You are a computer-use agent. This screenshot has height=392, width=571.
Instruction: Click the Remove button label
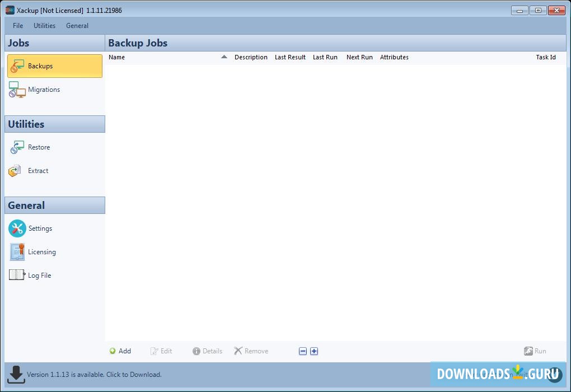256,351
